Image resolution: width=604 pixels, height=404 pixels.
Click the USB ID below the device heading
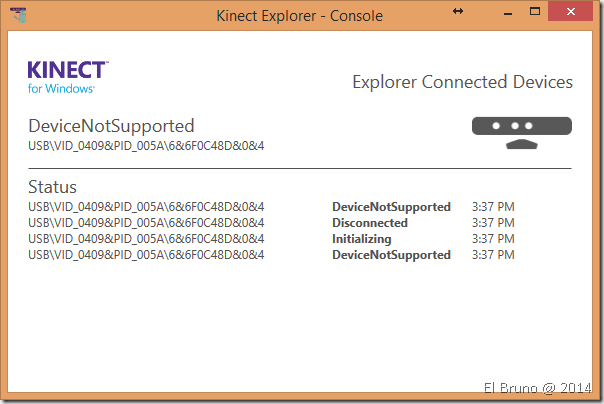click(x=146, y=147)
